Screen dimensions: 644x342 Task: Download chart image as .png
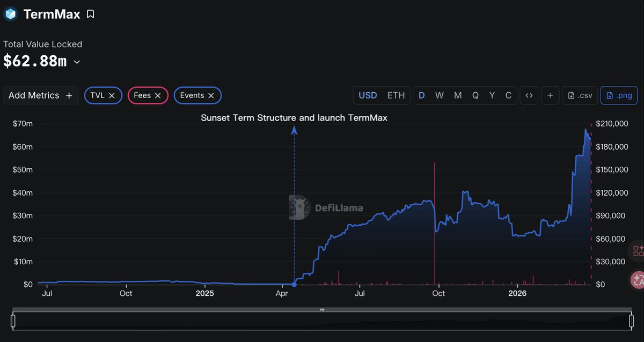tap(619, 95)
